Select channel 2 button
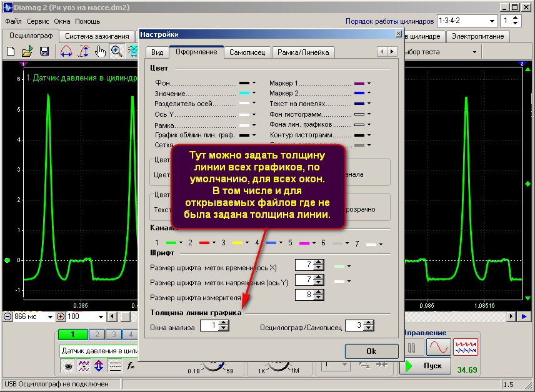Viewport: 535px width, 392px height. tap(97, 335)
